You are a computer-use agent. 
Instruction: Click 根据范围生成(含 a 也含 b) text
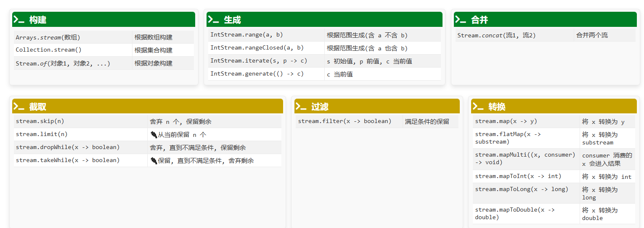tap(367, 48)
